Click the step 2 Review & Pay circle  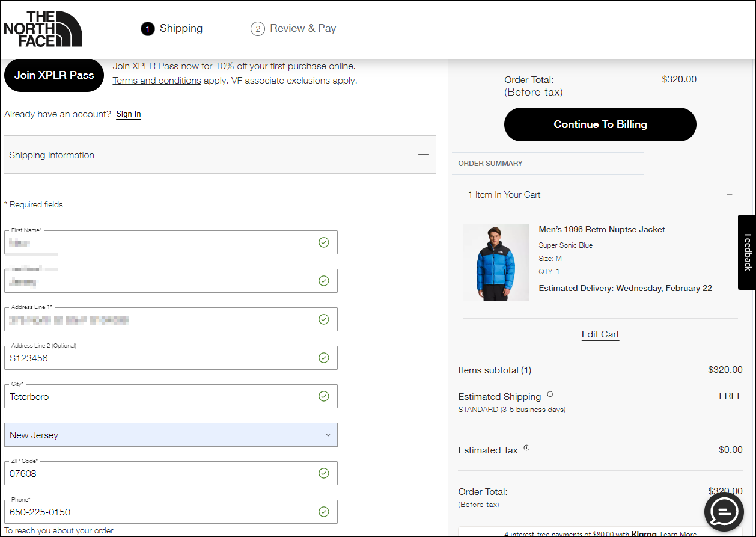[x=258, y=29]
